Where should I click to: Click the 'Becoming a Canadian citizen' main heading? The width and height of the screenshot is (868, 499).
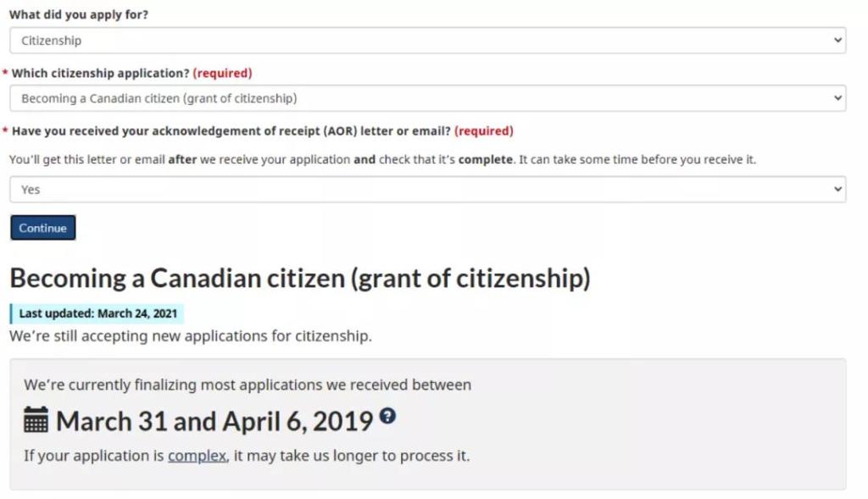point(300,279)
